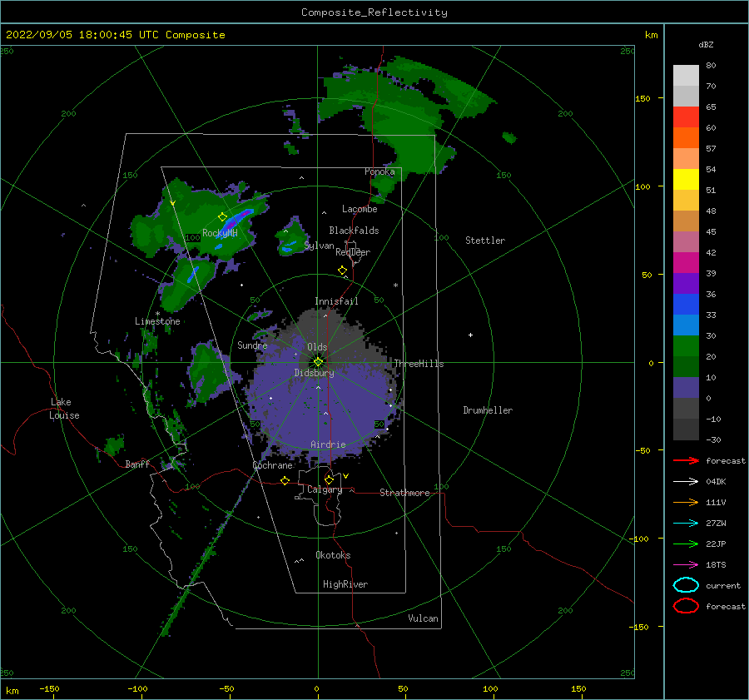
Task: Click the yellow 51 dBZ color swatch
Action: click(x=686, y=179)
